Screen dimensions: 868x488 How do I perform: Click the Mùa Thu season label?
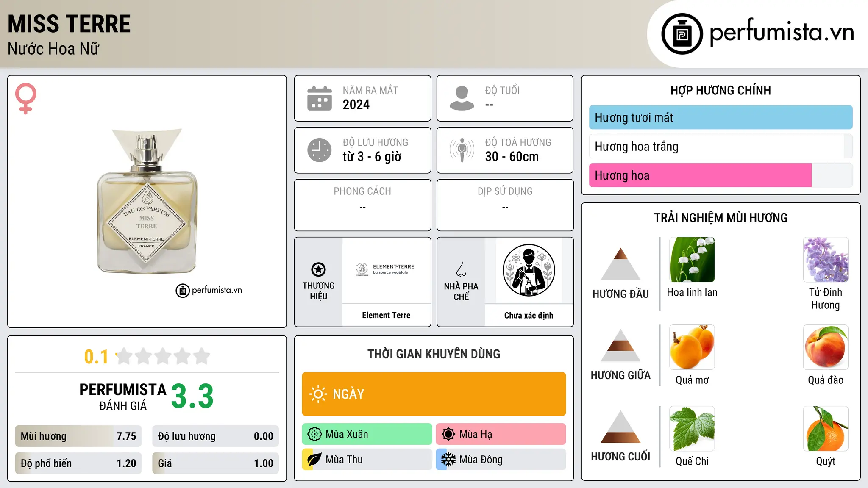344,460
